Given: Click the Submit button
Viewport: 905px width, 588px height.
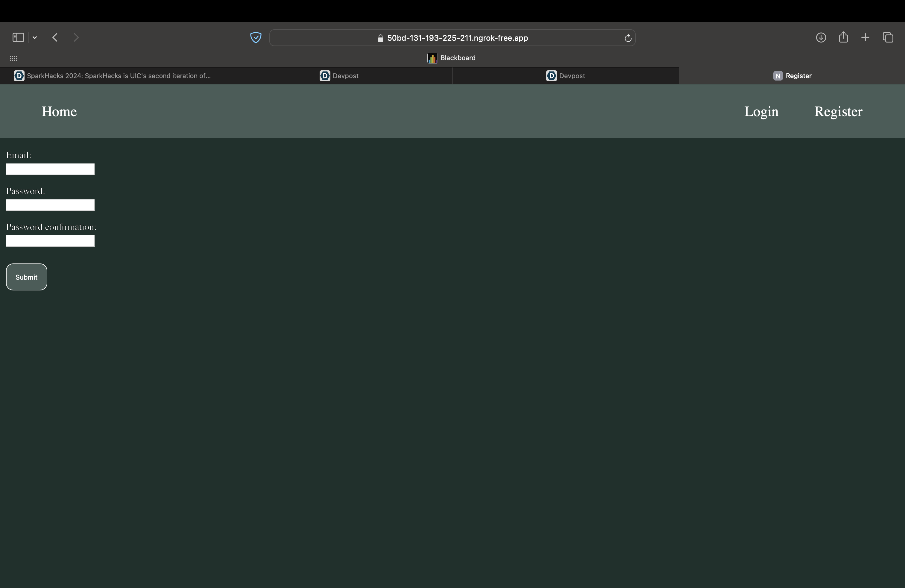Looking at the screenshot, I should point(27,277).
